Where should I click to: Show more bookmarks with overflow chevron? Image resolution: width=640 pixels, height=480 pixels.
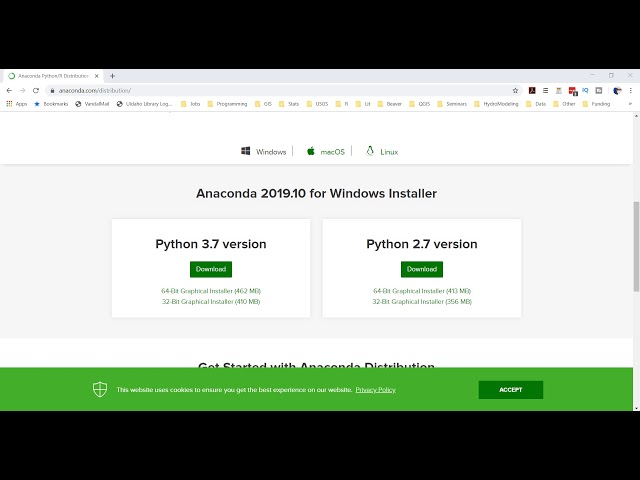point(630,104)
